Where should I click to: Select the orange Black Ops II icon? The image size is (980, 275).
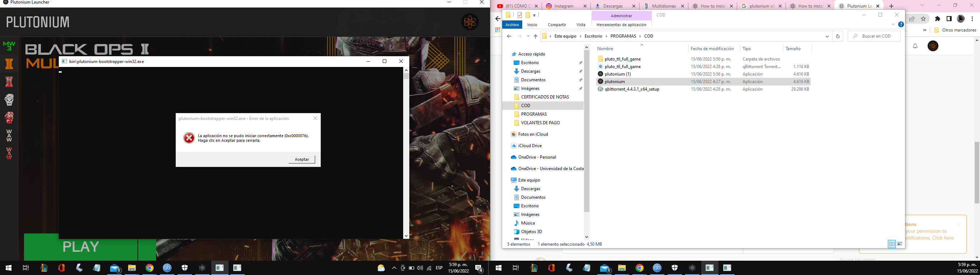click(x=9, y=64)
